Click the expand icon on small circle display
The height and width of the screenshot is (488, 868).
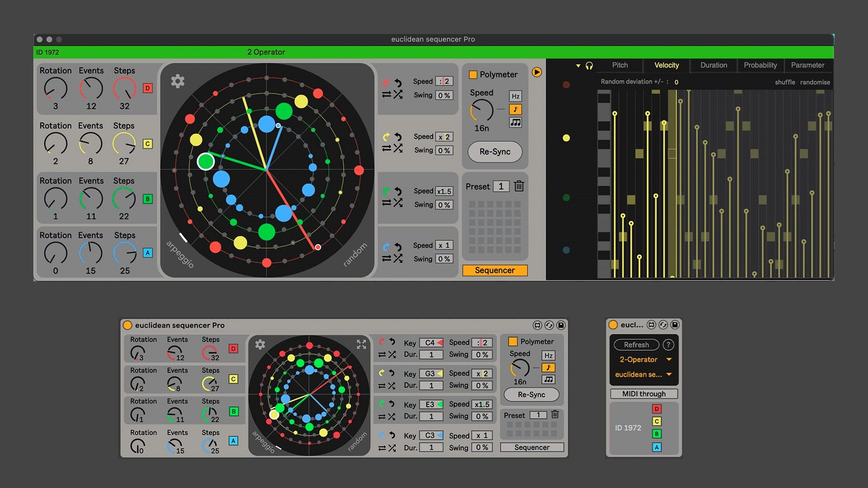coord(361,344)
